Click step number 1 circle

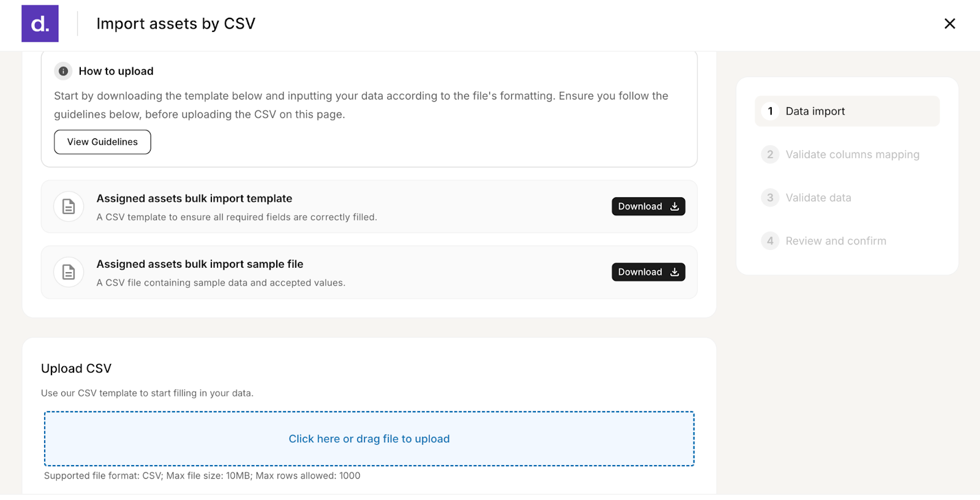click(x=770, y=111)
